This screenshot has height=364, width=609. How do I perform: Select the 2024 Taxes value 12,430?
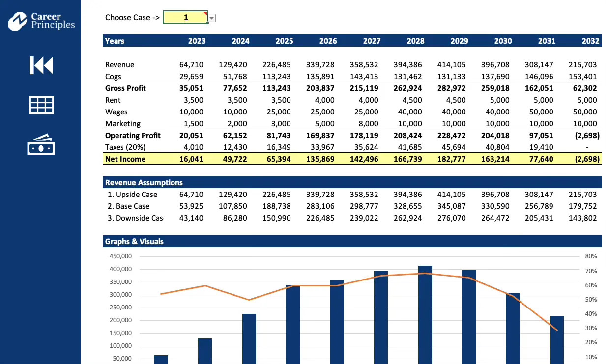(235, 147)
